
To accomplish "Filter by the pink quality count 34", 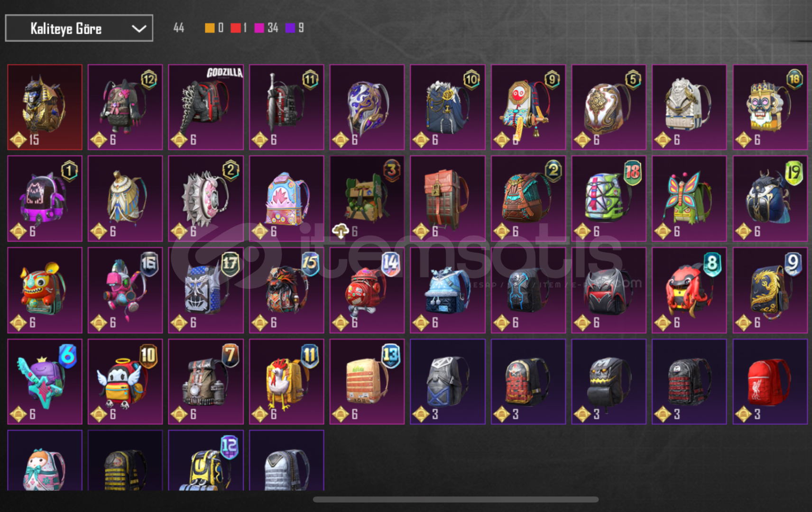I will 266,28.
